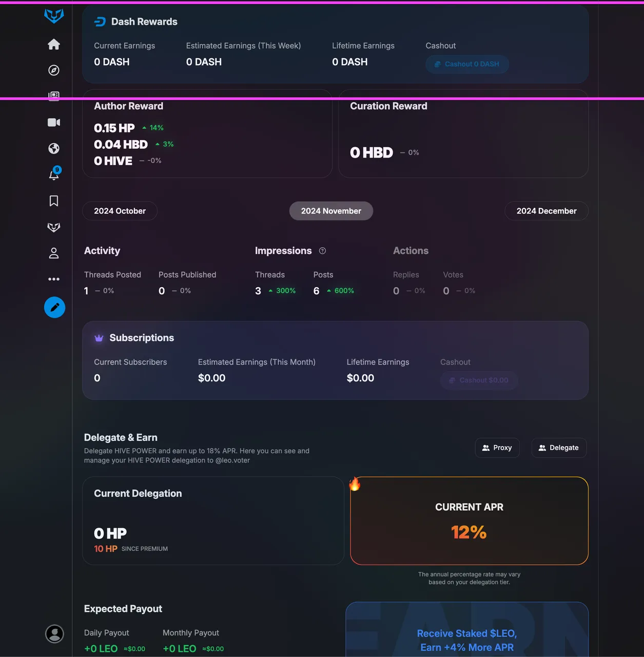
Task: Click the Replies label under Actions
Action: click(406, 275)
